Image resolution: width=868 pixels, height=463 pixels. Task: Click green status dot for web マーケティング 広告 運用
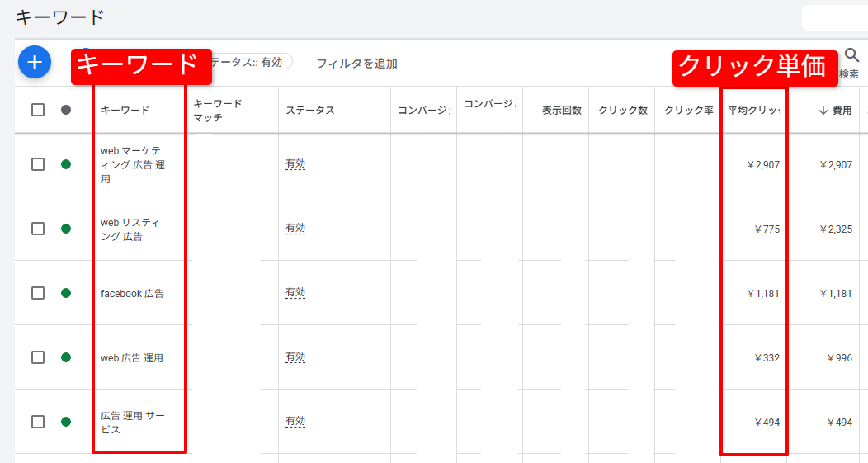coord(66,164)
